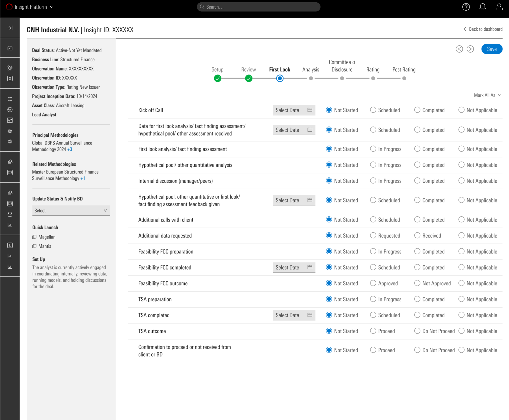
Task: Open Select Date for Kick off Call
Action: [294, 110]
